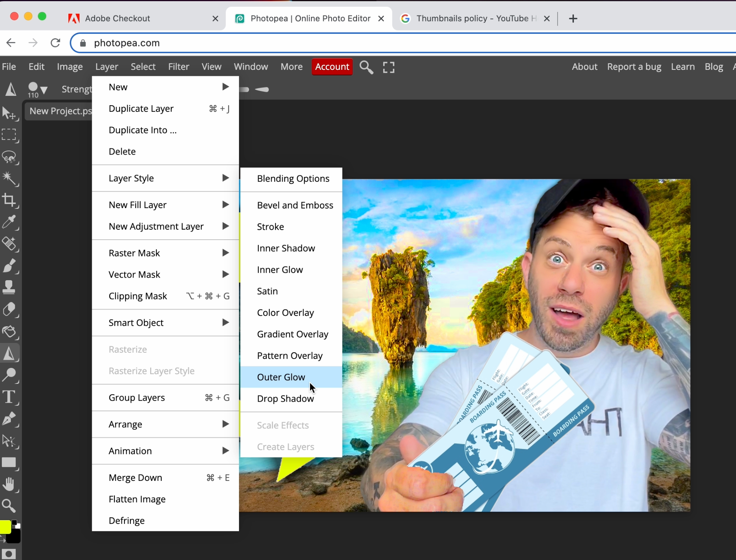The height and width of the screenshot is (560, 736).
Task: Open the About link
Action: click(x=584, y=67)
